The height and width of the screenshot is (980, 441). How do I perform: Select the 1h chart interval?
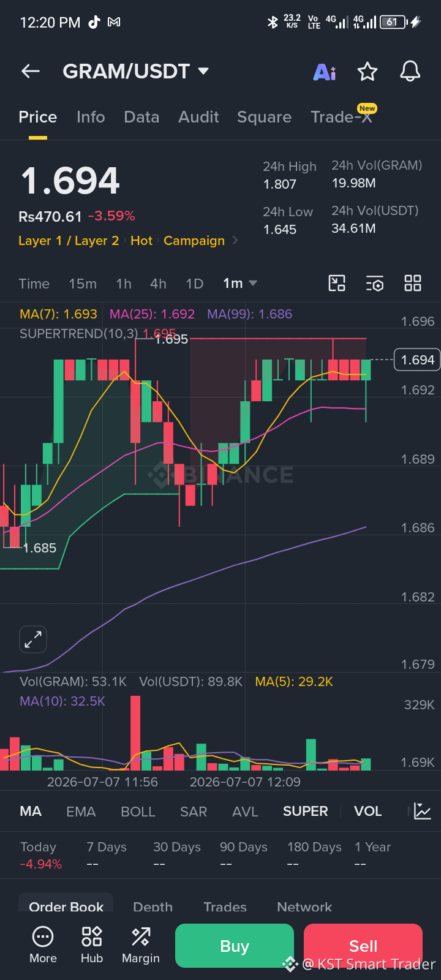tap(124, 284)
